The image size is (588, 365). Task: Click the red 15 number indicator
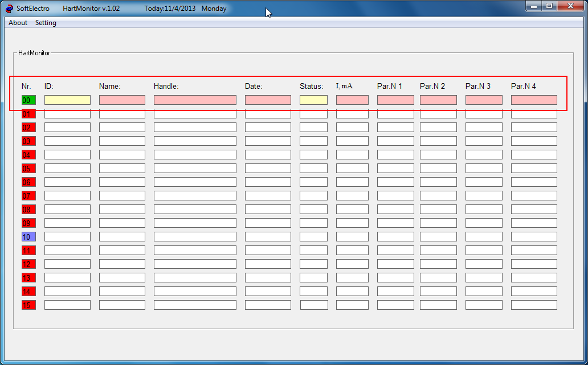click(x=28, y=305)
